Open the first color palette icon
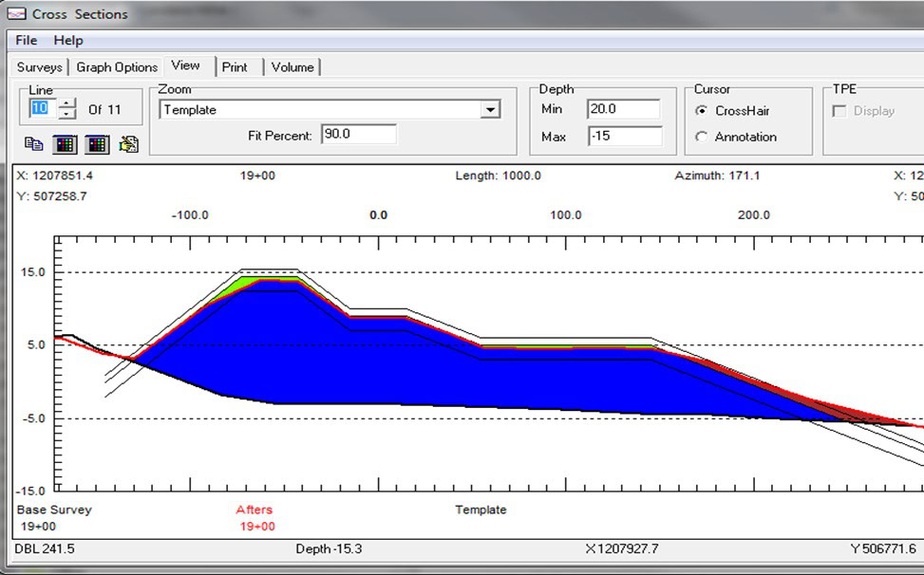Image resolution: width=924 pixels, height=575 pixels. coord(65,144)
